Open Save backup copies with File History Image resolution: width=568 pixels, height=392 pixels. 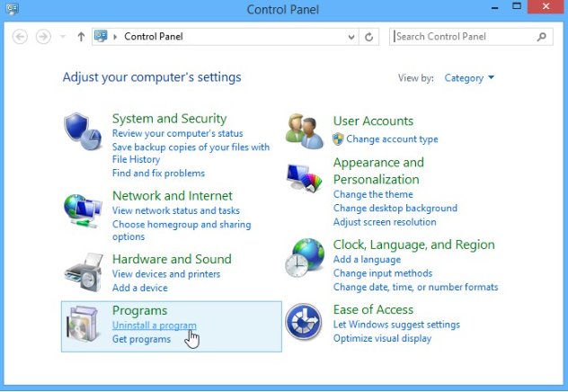point(191,153)
